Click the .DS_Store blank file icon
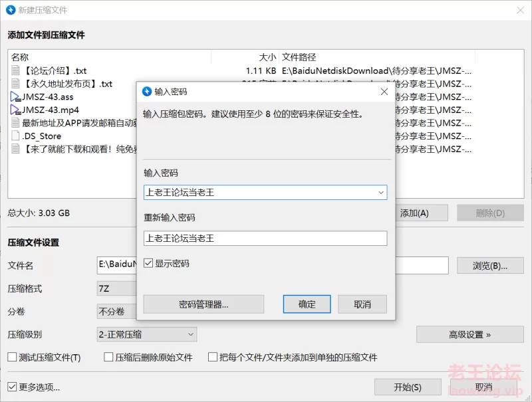 pos(15,136)
